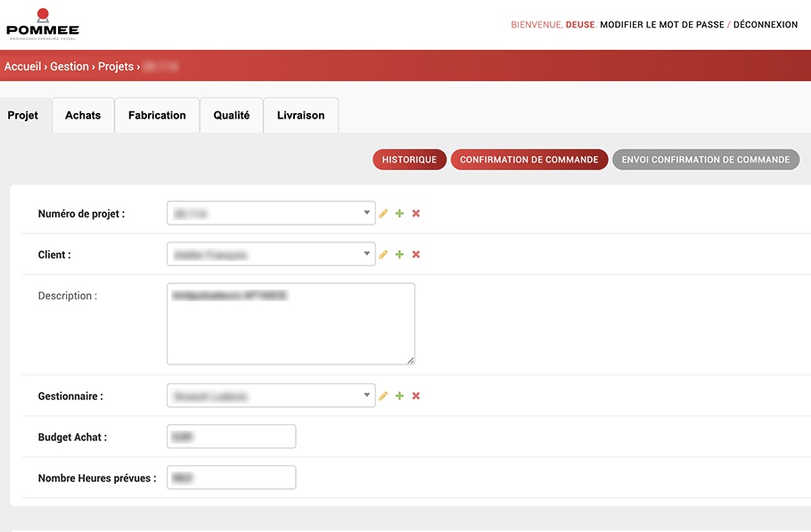Edit the selected Gestionnaire with pencil icon
811x532 pixels.
click(x=383, y=396)
